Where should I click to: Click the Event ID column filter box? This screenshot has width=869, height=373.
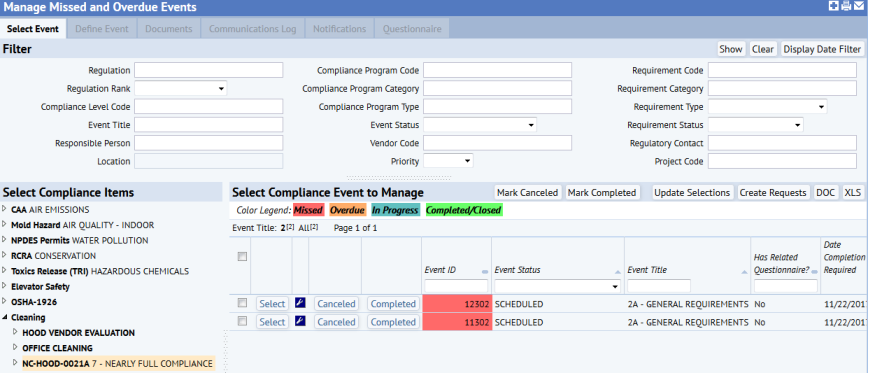[x=456, y=286]
